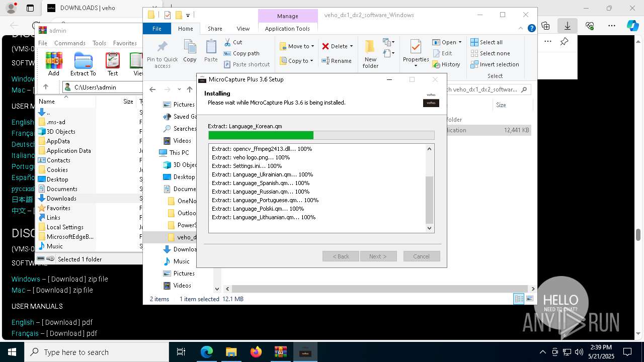Open Properties in the Explorer ribbon
Viewport: 644px width, 362px height.
[416, 53]
